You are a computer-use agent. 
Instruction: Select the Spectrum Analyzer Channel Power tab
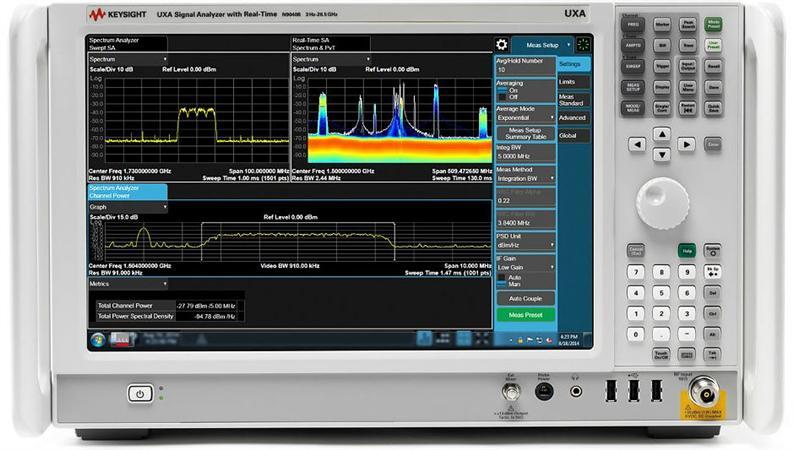coord(127,192)
